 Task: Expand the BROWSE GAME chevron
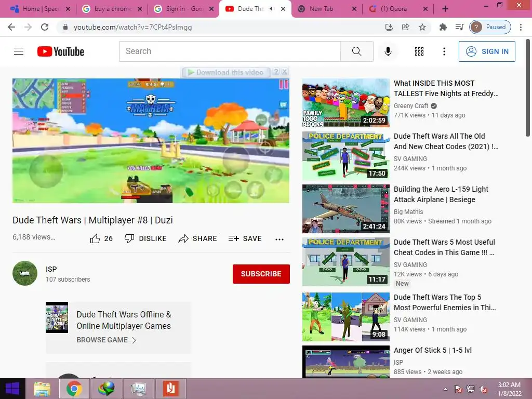134,340
